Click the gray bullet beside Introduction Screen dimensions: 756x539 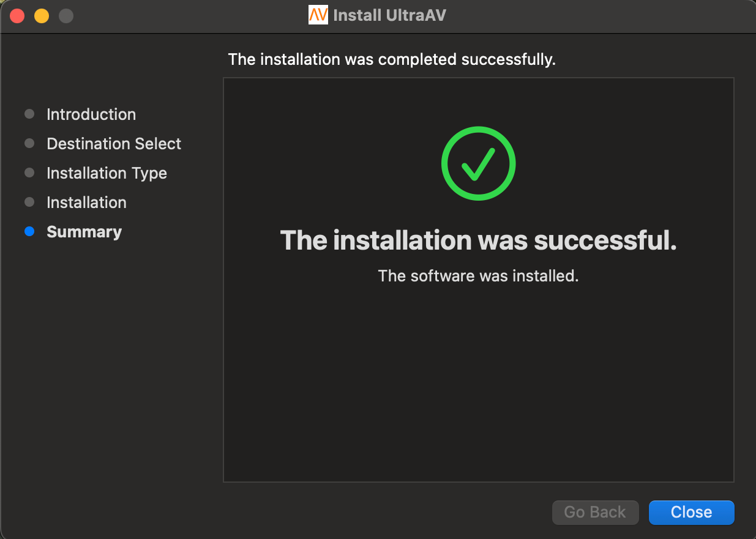click(29, 114)
